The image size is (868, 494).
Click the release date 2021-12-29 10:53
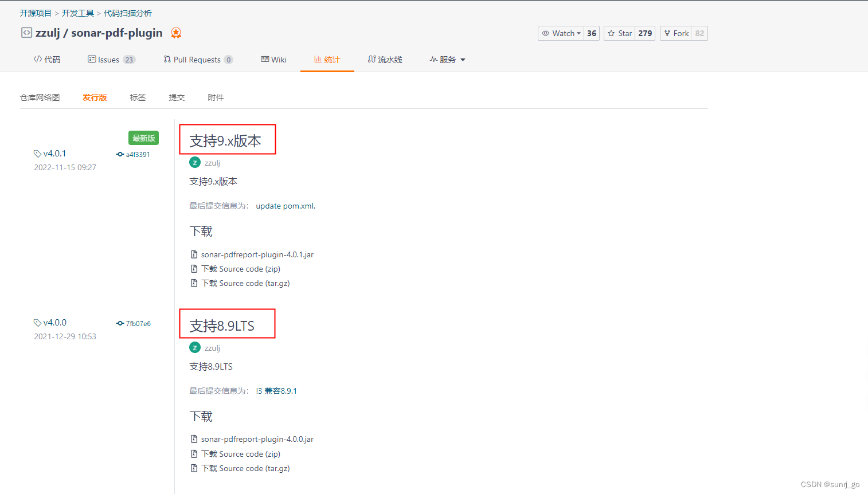[x=65, y=336]
